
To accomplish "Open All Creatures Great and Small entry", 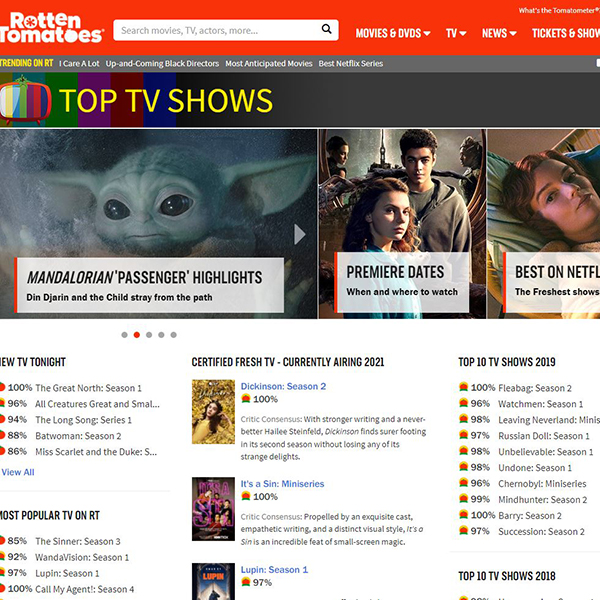I will (97, 404).
